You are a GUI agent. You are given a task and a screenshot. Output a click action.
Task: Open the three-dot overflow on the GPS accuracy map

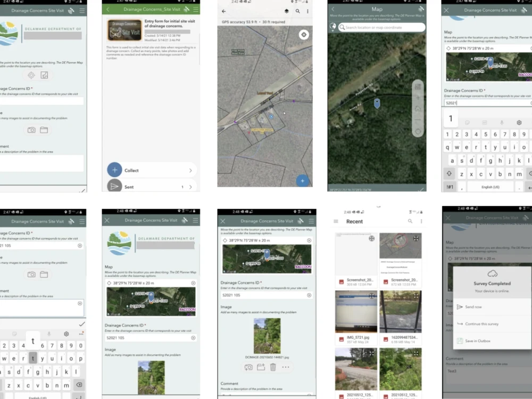(x=307, y=11)
